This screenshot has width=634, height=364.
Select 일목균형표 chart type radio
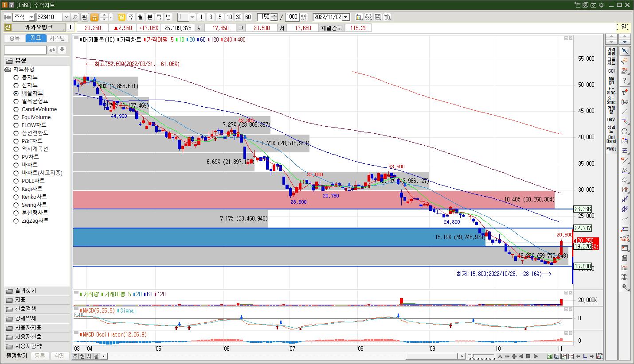16,101
